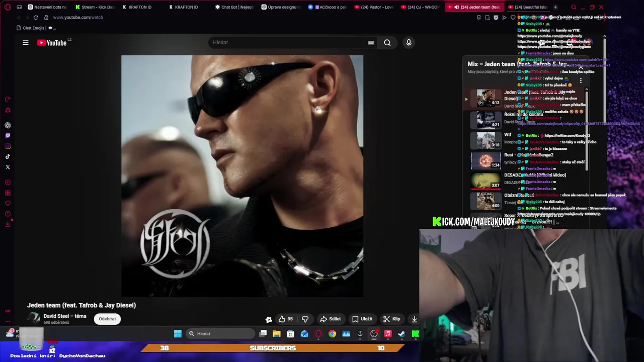This screenshot has width=644, height=362.
Task: Open X (Twitter) in the Opera sidebar
Action: coord(8,167)
